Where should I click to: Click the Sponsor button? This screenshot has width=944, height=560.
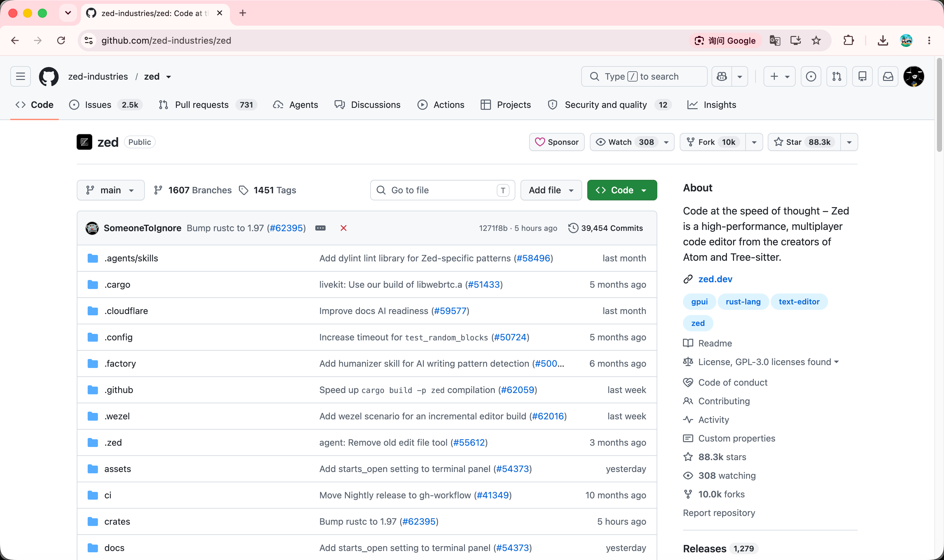[x=556, y=142]
